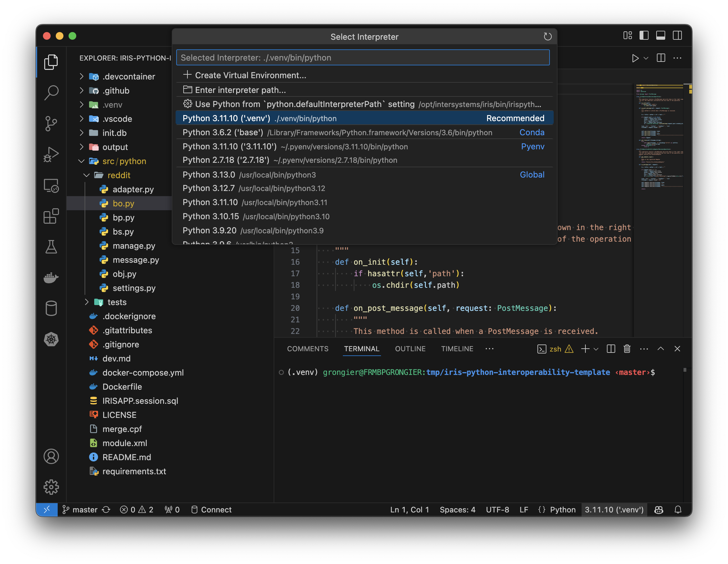The height and width of the screenshot is (564, 728).
Task: Open remote window indicator in status bar
Action: tap(47, 510)
